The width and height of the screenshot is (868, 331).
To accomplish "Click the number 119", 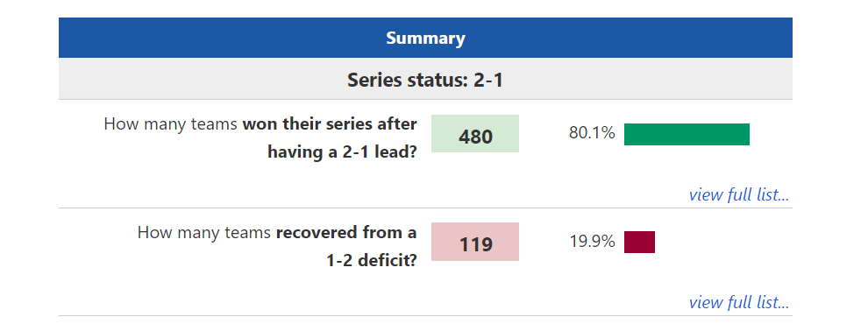I will pos(475,243).
